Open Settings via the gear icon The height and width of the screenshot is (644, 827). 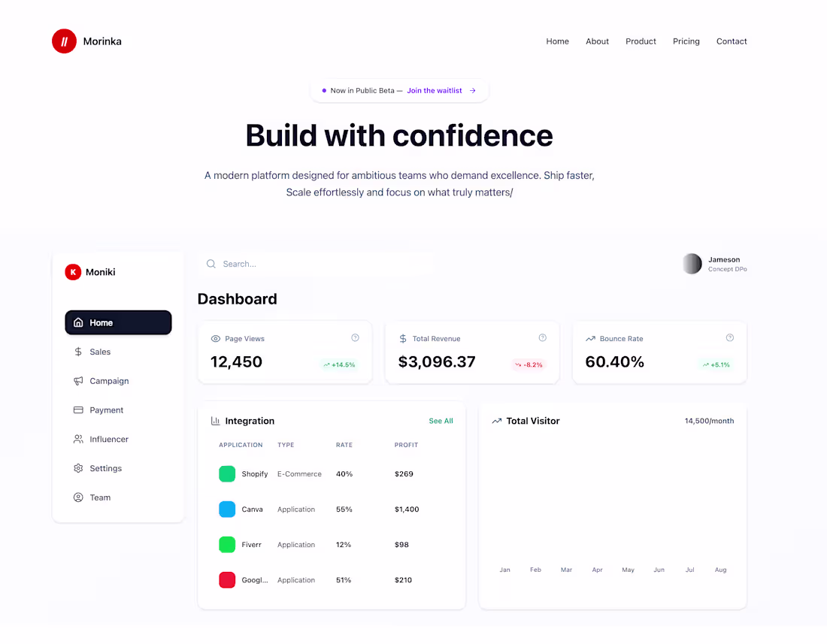click(78, 468)
